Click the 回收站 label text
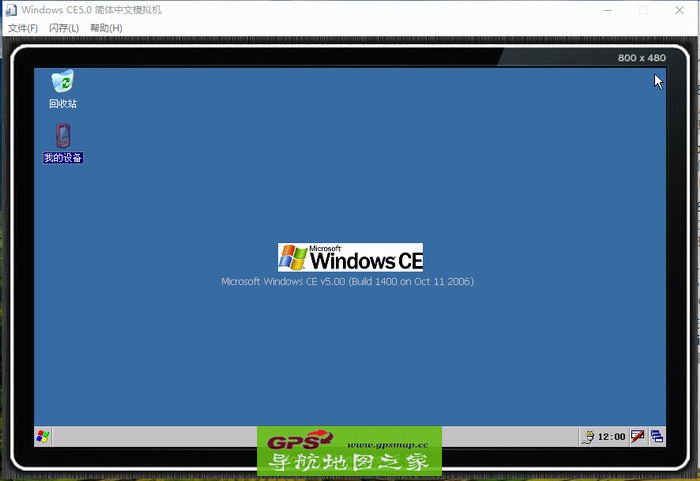 click(x=63, y=104)
